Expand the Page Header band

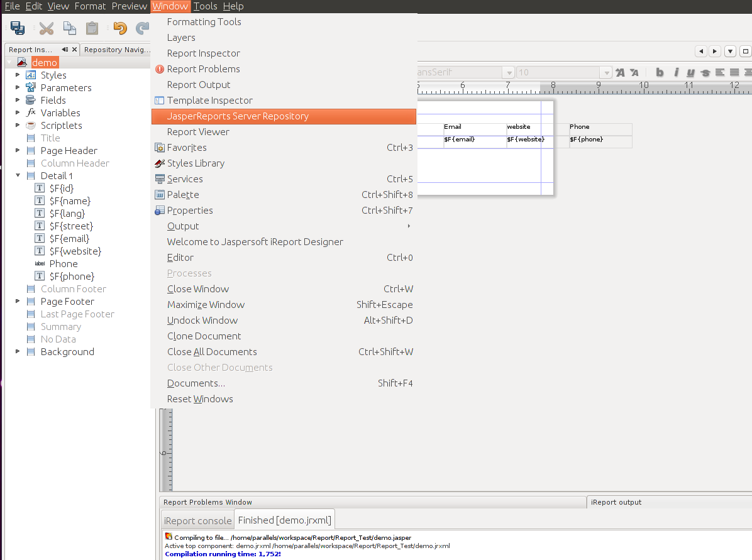[18, 150]
